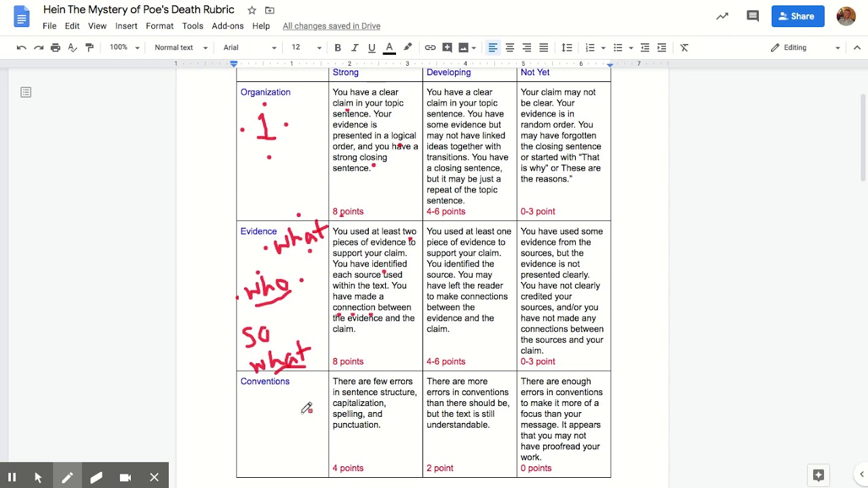The height and width of the screenshot is (488, 868).
Task: Expand the Numbered list options arrow
Action: tap(603, 47)
